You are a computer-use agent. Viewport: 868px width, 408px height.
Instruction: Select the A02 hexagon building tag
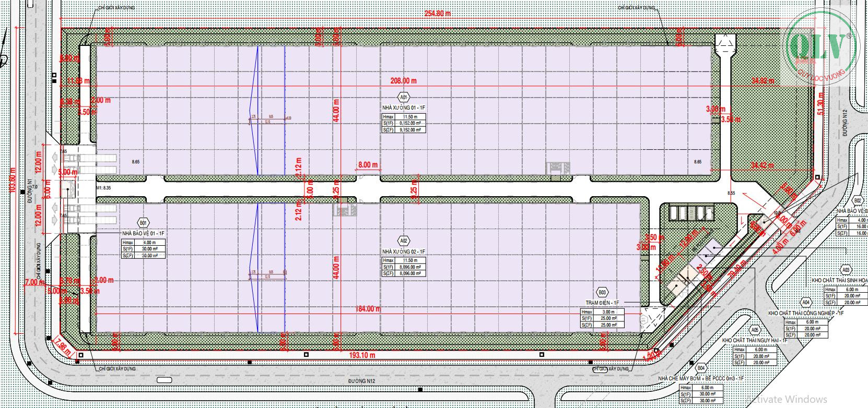coord(403,241)
